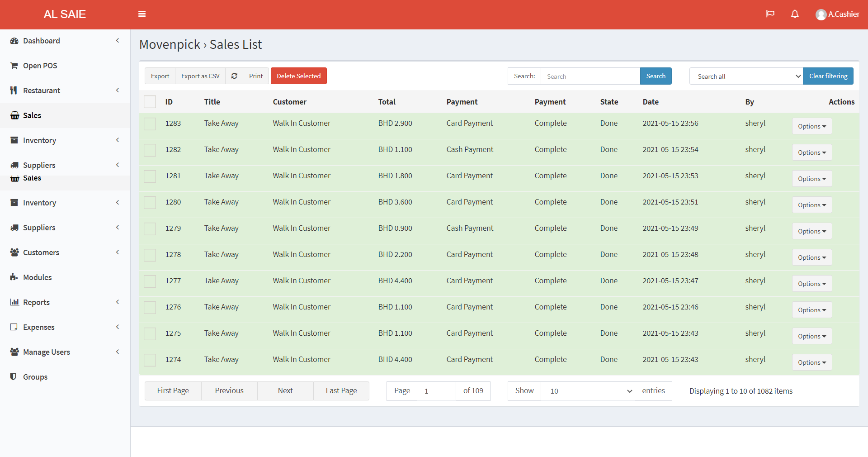Expand the Dashboard menu chevron
Viewport: 868px width, 457px height.
coord(118,40)
